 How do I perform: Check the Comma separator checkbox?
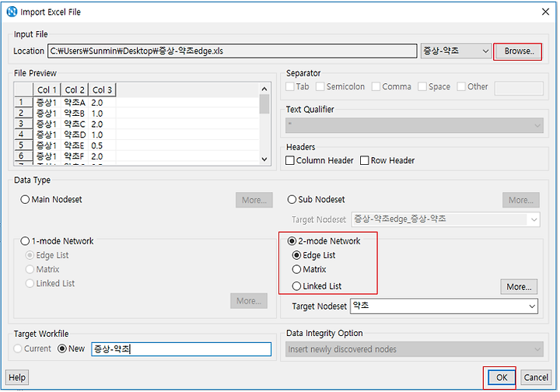[x=376, y=87]
